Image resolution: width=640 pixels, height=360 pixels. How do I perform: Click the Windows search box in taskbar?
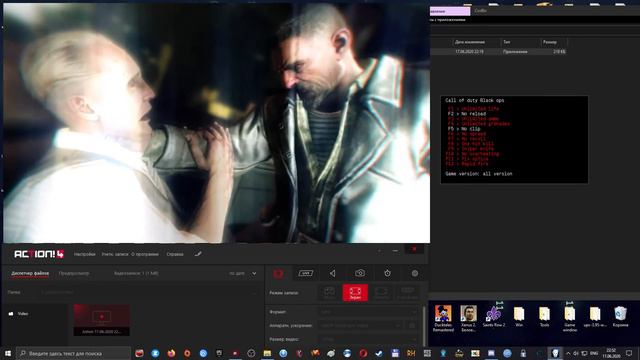pyautogui.click(x=73, y=353)
